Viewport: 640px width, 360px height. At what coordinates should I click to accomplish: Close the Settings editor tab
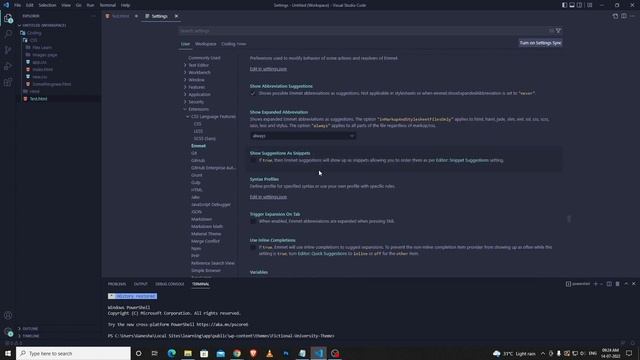coord(176,16)
